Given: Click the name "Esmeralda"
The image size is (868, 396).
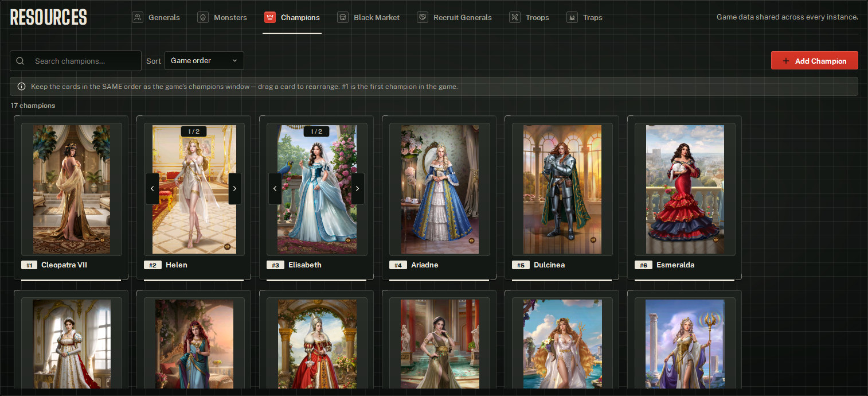Looking at the screenshot, I should click(675, 265).
